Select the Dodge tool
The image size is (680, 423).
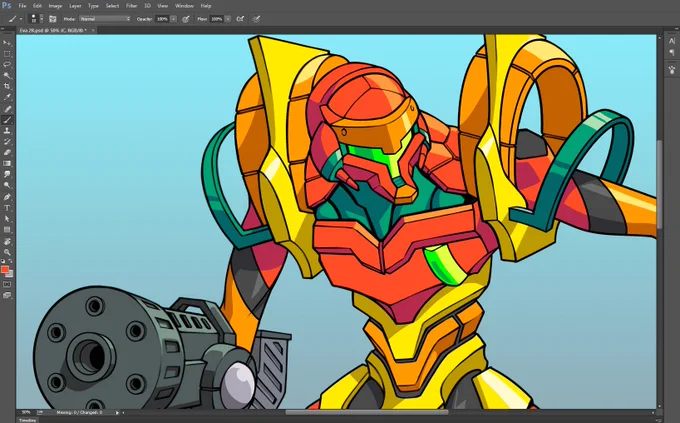pos(7,185)
